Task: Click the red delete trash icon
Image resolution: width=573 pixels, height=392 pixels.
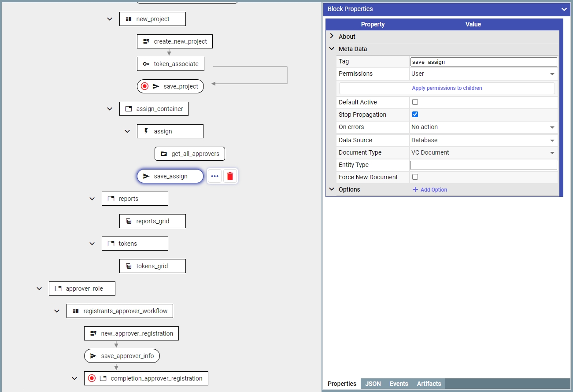Action: pyautogui.click(x=230, y=176)
